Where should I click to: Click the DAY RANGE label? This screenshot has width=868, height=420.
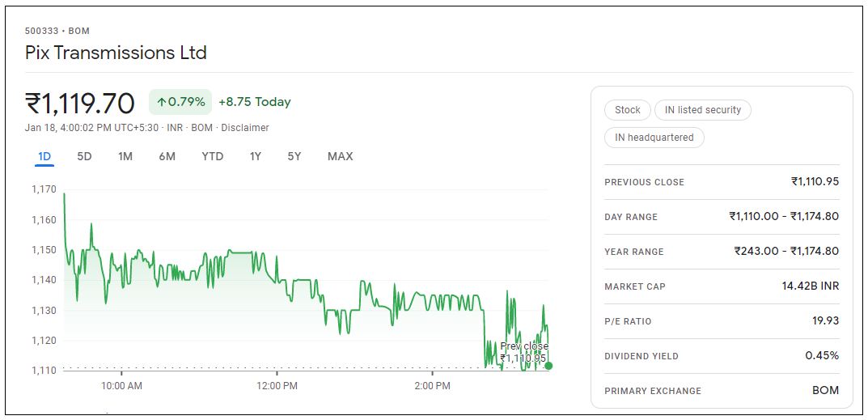tap(631, 217)
